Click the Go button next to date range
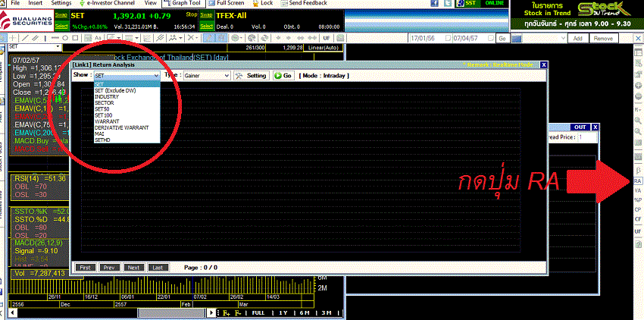This screenshot has width=644, height=320. pyautogui.click(x=502, y=38)
